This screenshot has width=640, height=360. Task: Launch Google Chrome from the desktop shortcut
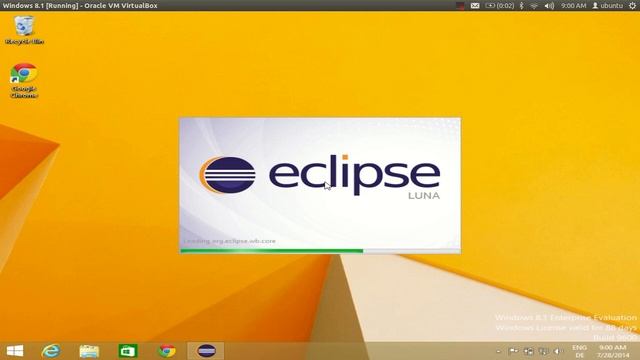point(24,80)
